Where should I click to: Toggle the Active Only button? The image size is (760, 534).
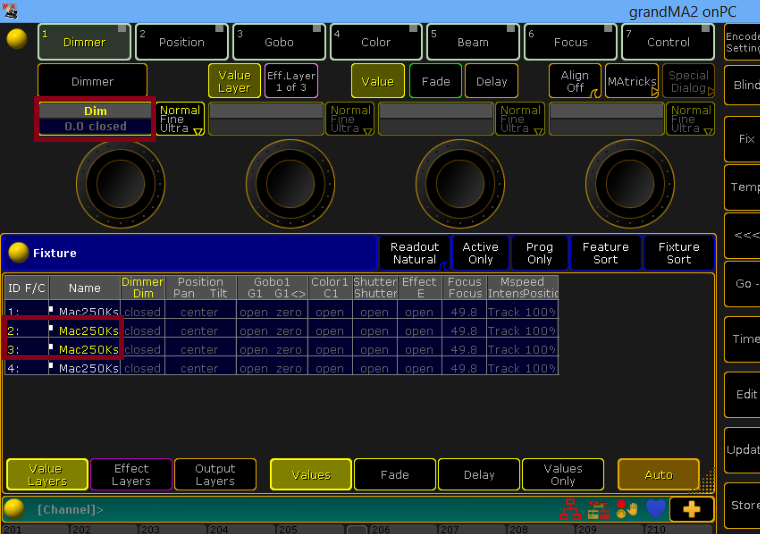(480, 252)
